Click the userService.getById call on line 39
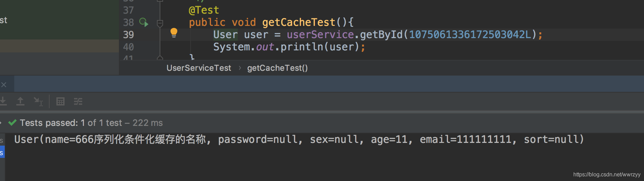The height and width of the screenshot is (181, 644). coord(344,35)
